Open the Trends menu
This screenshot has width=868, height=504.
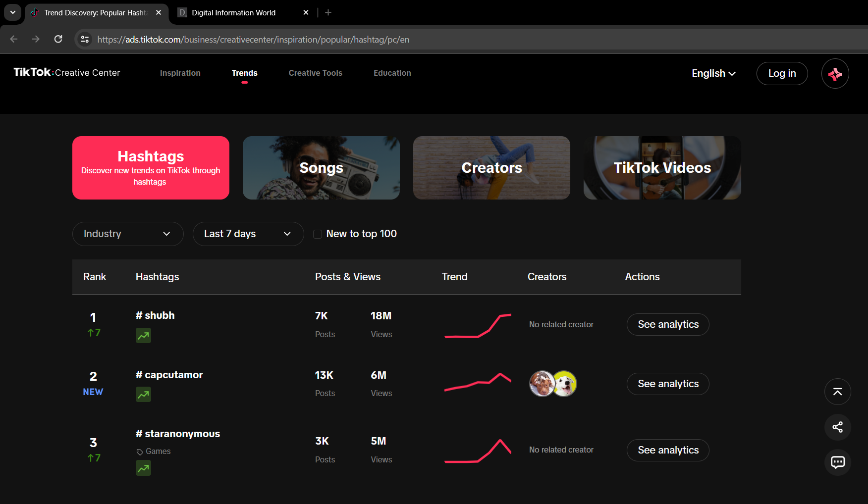(x=245, y=73)
